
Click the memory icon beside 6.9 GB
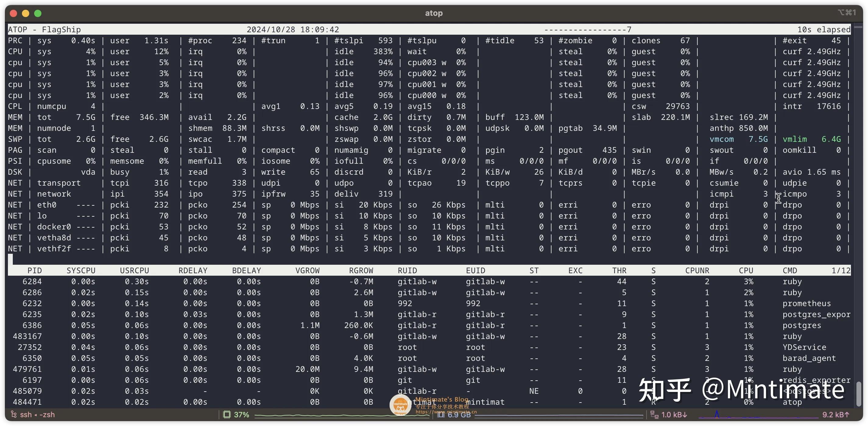pyautogui.click(x=441, y=414)
